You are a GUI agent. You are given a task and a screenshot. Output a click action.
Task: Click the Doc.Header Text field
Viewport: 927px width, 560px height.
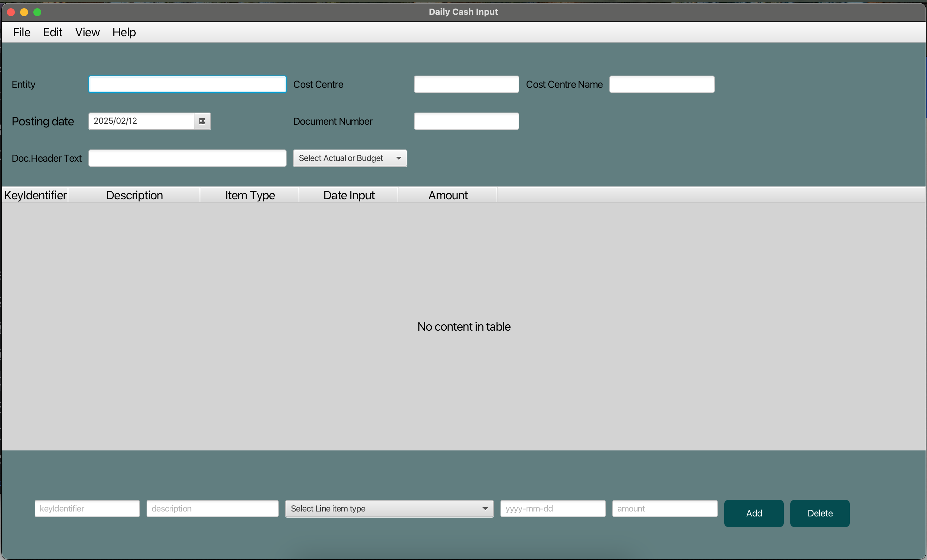click(x=188, y=158)
